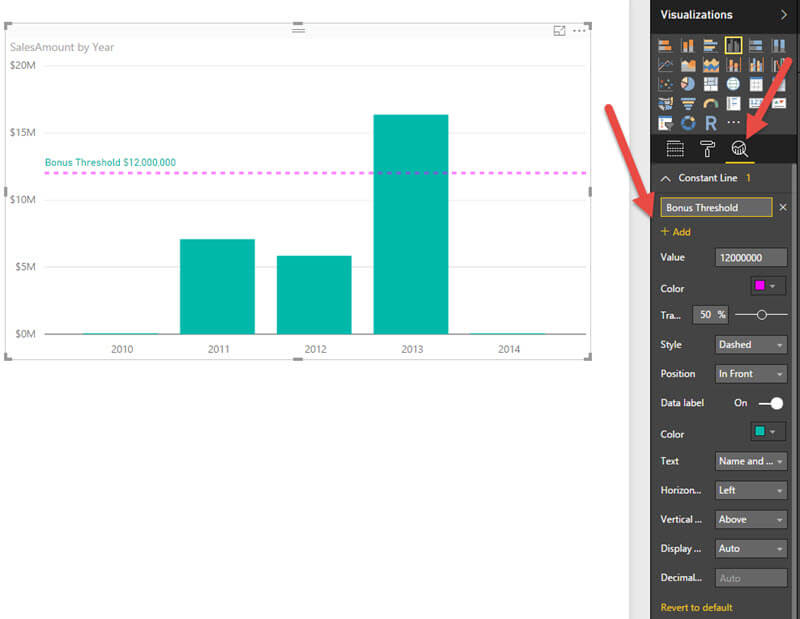Open chart more options ellipsis
800x619 pixels.
click(x=578, y=31)
